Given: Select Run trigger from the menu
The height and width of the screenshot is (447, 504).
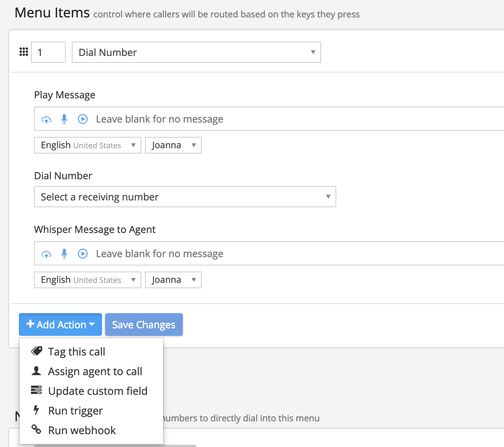Looking at the screenshot, I should click(75, 411).
